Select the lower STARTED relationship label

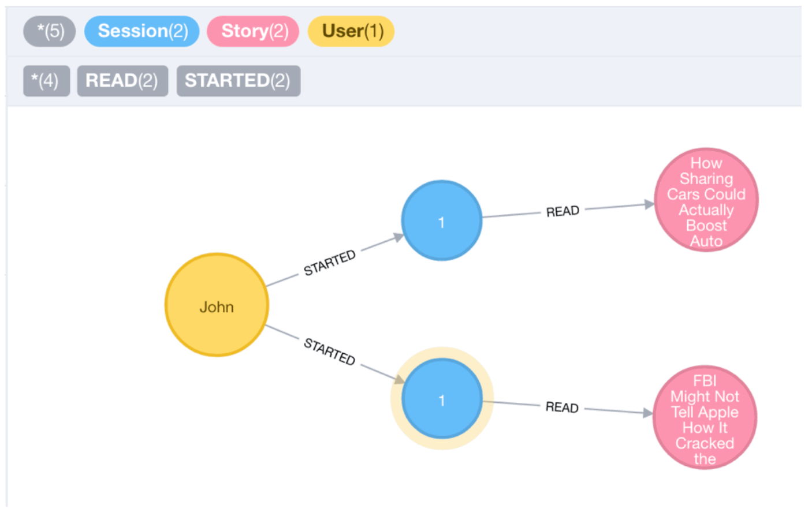(x=330, y=351)
